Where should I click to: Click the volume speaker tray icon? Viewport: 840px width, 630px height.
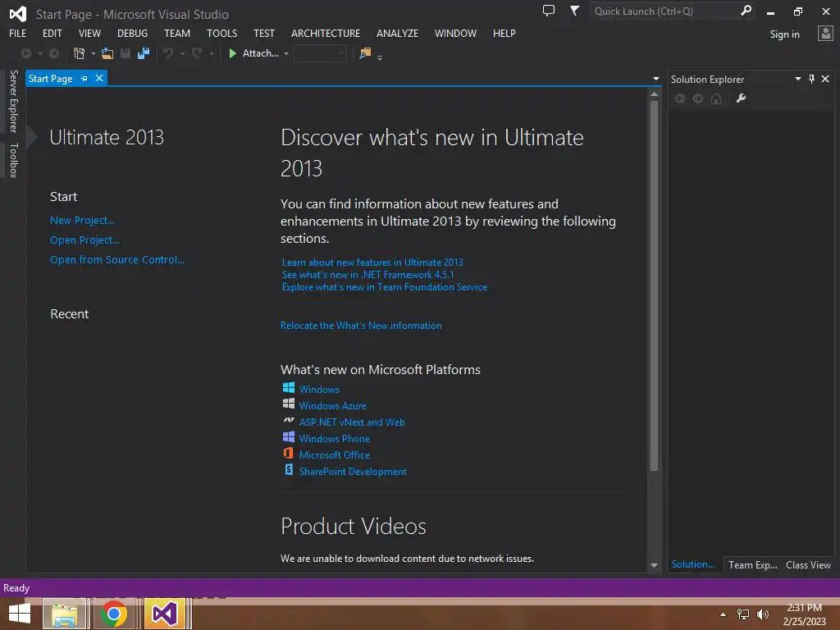tap(763, 614)
